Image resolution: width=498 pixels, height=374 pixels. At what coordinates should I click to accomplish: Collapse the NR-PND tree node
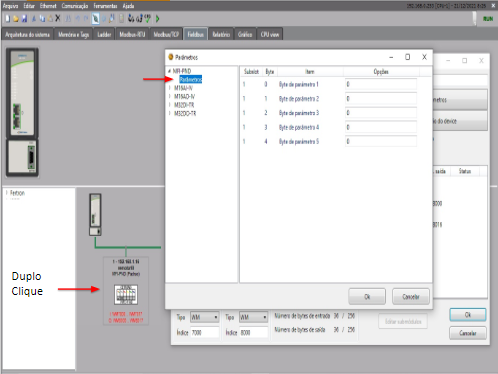pyautogui.click(x=169, y=71)
